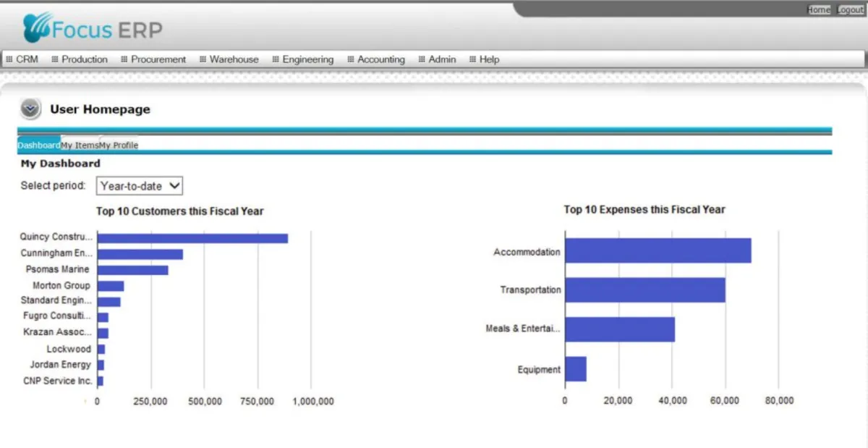This screenshot has height=448, width=868.
Task: Click the User Homepage title text
Action: point(100,109)
